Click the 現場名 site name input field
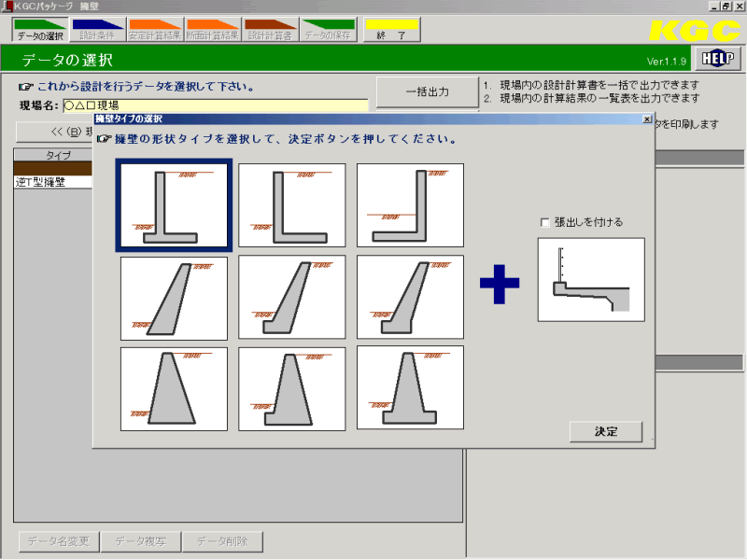The height and width of the screenshot is (560, 747). click(x=215, y=105)
